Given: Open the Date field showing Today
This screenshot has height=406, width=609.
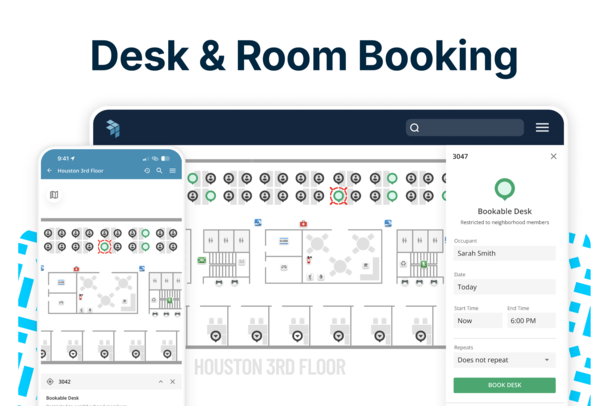Looking at the screenshot, I should pos(504,286).
